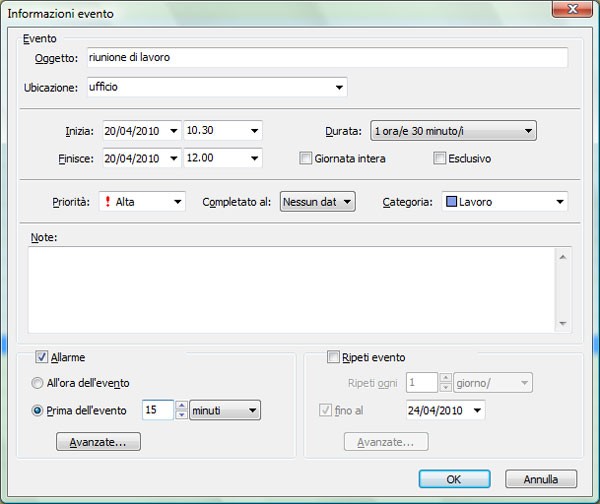Open the Completato al dropdown
This screenshot has height=504, width=600.
(347, 202)
